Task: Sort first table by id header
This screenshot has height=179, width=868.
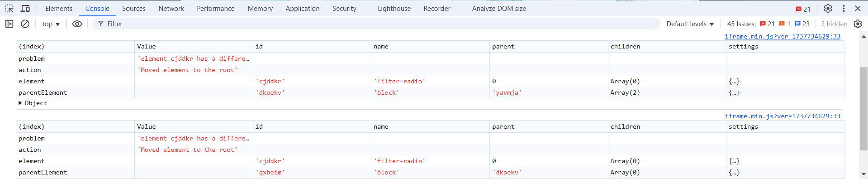Action: click(312, 46)
